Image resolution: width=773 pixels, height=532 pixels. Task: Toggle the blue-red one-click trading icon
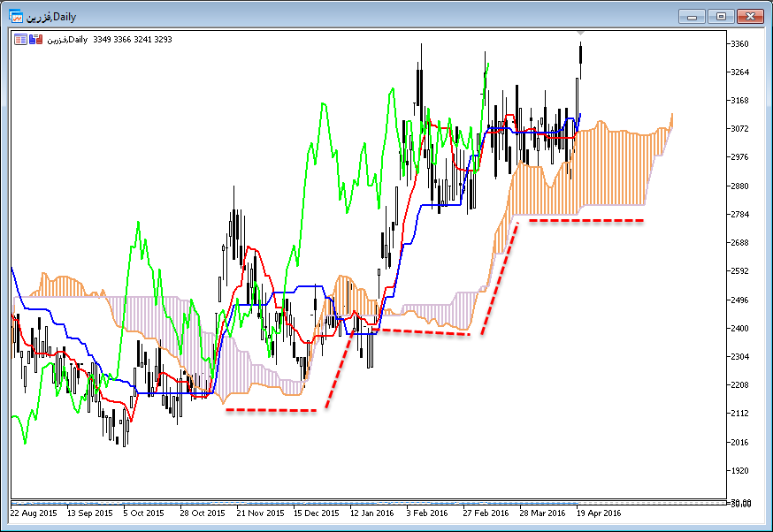[35, 39]
